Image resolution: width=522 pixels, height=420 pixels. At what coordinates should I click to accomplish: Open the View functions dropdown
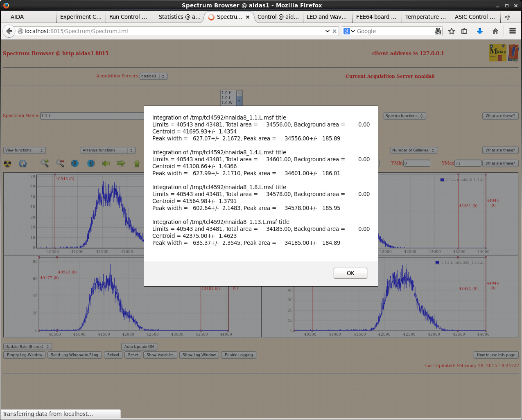pos(25,150)
